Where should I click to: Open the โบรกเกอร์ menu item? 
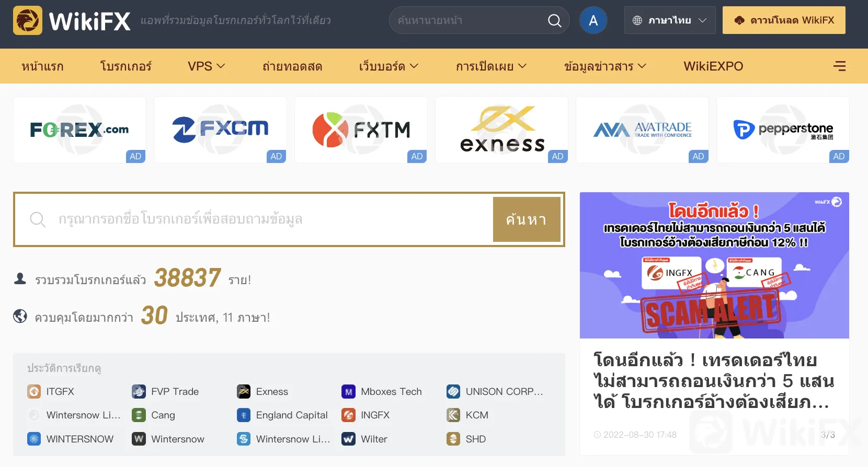point(125,66)
